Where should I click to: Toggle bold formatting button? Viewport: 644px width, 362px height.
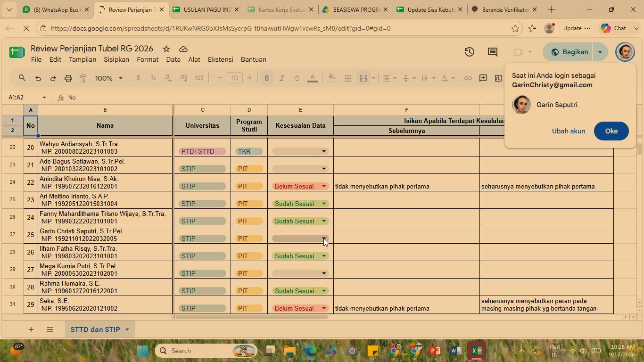click(266, 78)
